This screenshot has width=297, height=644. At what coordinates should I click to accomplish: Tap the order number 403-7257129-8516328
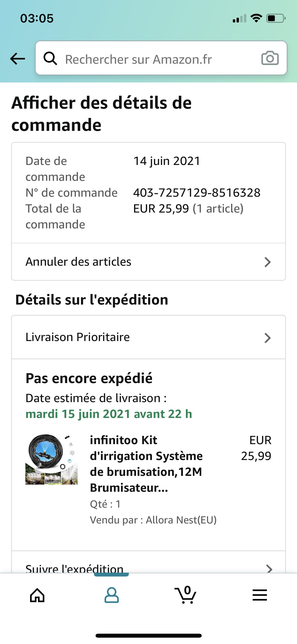tap(197, 193)
